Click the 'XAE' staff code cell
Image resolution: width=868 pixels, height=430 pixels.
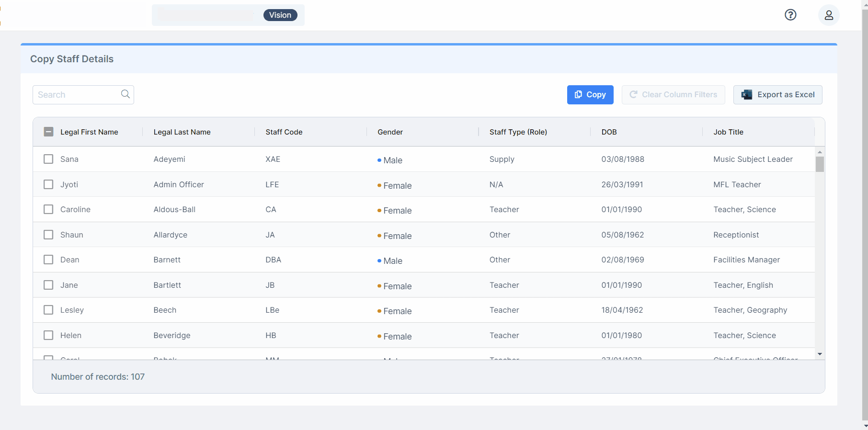point(273,159)
